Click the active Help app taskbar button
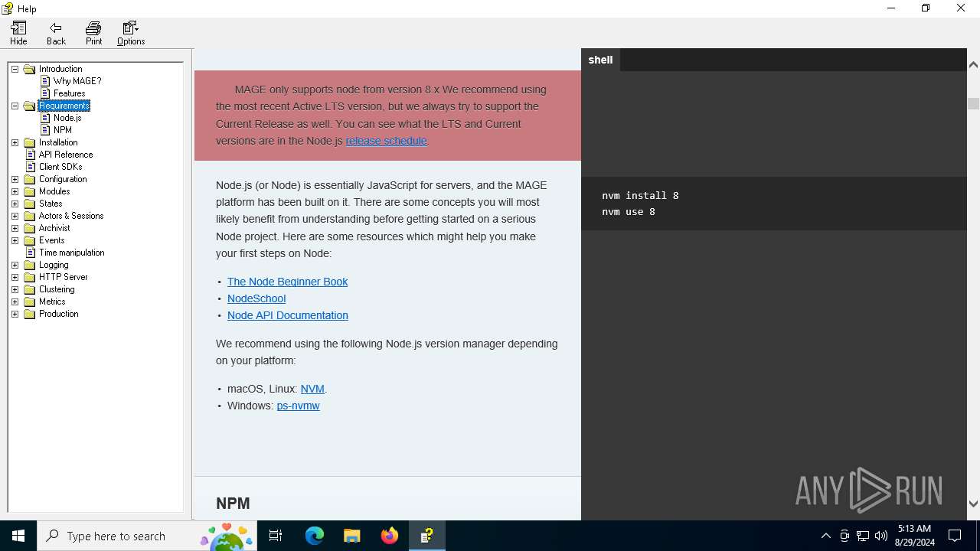 click(x=427, y=536)
